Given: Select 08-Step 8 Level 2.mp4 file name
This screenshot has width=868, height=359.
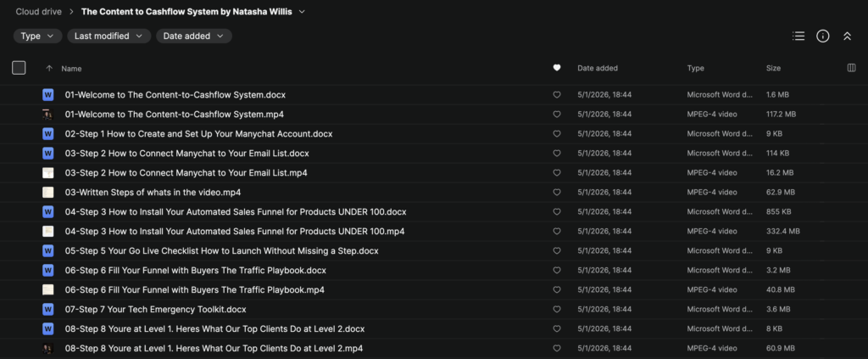Looking at the screenshot, I should [x=214, y=349].
